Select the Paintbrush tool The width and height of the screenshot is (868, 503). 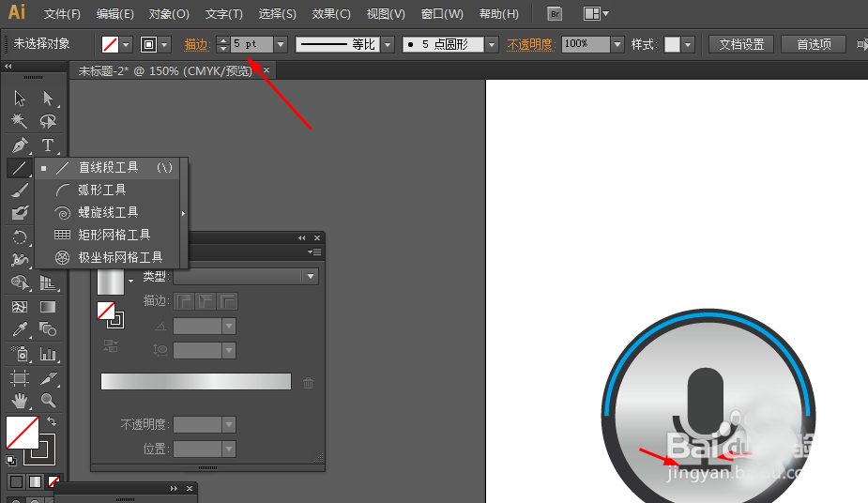pyautogui.click(x=20, y=191)
